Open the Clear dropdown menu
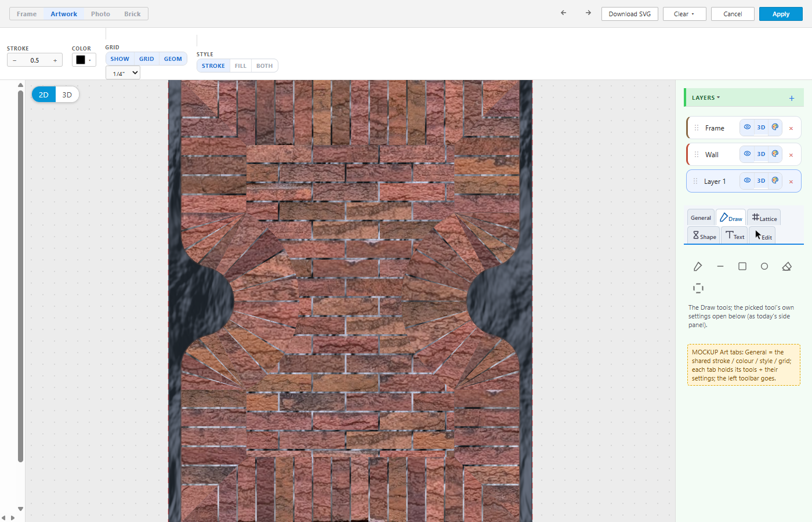This screenshot has height=522, width=812. [x=684, y=14]
